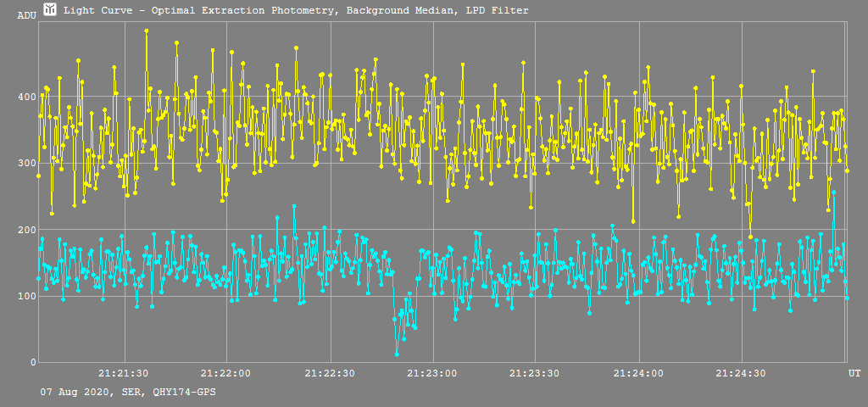
Task: Click the 21:24:30 time axis label
Action: [742, 373]
